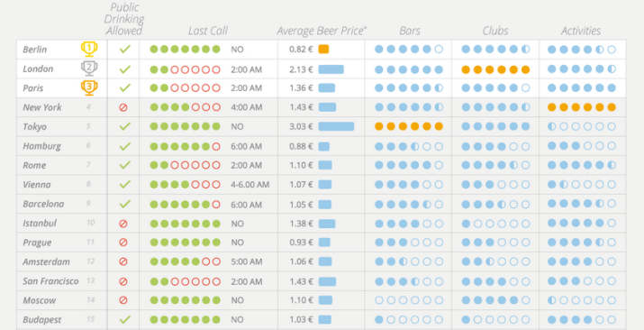Image resolution: width=644 pixels, height=330 pixels.
Task: Select the Average Beer Price column header
Action: (322, 31)
